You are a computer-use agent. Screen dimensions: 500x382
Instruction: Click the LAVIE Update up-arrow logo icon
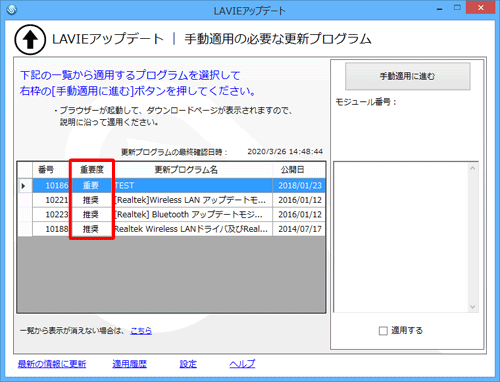coord(30,40)
